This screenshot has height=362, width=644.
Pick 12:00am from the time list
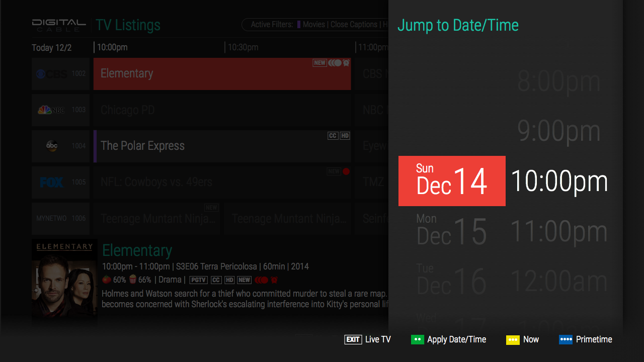coord(558,281)
